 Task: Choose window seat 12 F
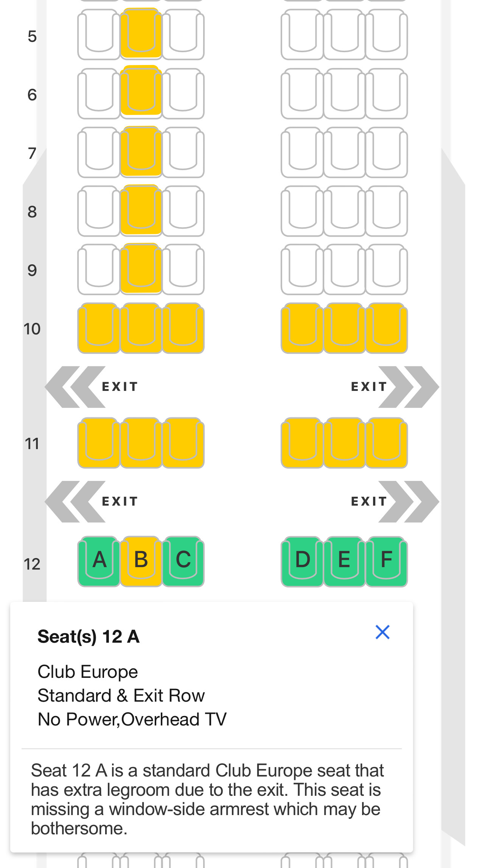coord(386,561)
